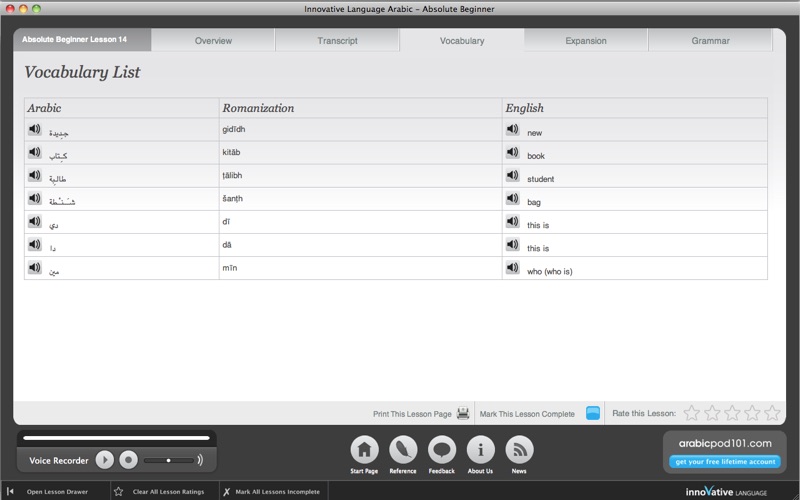This screenshot has width=800, height=500.
Task: Play English audio for 'book'
Action: click(x=513, y=152)
